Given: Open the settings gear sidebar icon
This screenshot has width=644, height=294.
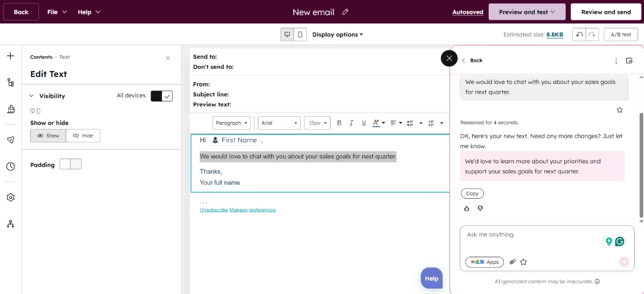Looking at the screenshot, I should [10, 197].
